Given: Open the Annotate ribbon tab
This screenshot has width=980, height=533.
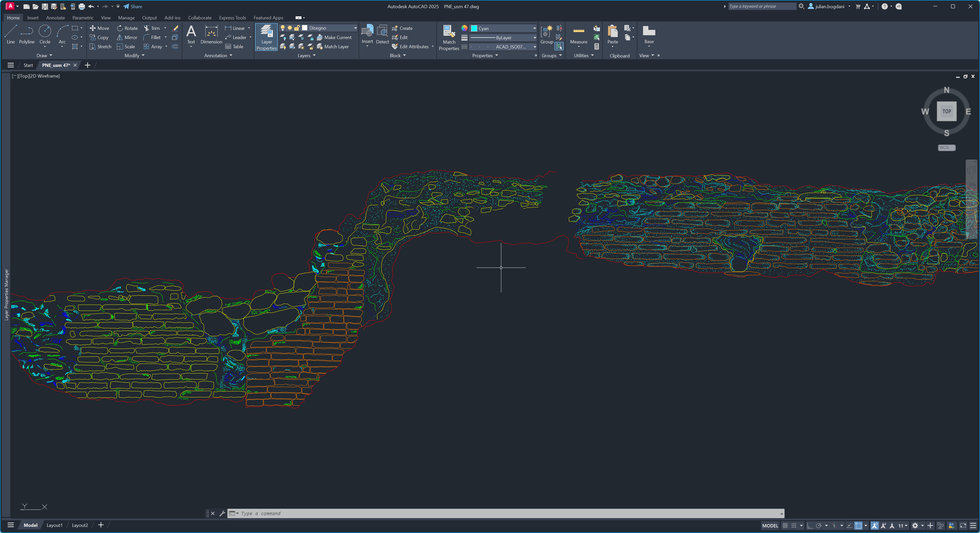Looking at the screenshot, I should point(55,18).
